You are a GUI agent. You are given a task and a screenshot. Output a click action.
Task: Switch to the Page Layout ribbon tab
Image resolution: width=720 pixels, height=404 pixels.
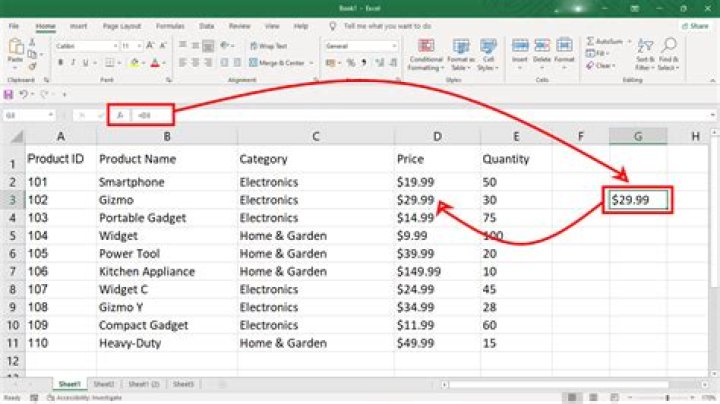coord(122,26)
